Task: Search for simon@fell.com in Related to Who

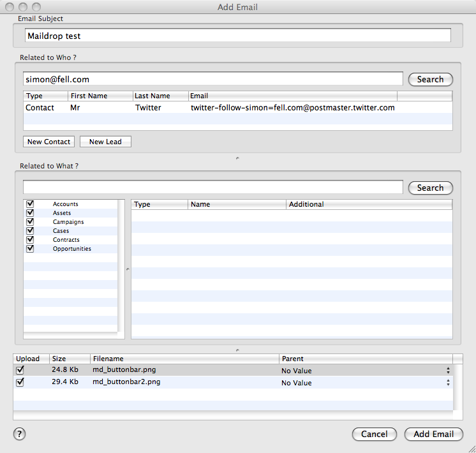Action: click(x=430, y=80)
